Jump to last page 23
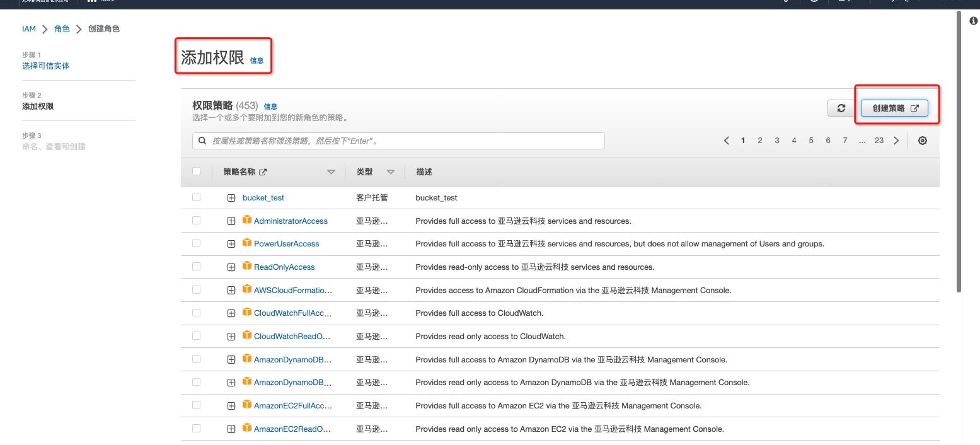The image size is (980, 445). tap(879, 141)
